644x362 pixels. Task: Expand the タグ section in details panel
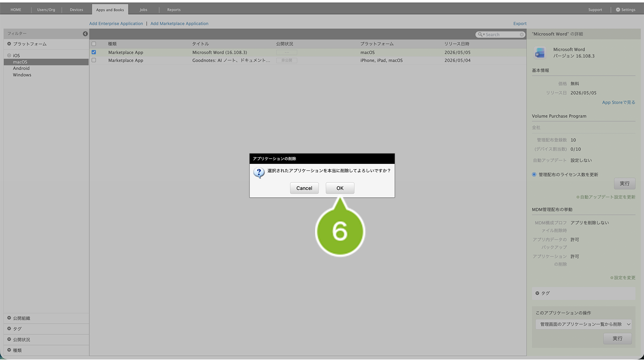click(x=584, y=293)
